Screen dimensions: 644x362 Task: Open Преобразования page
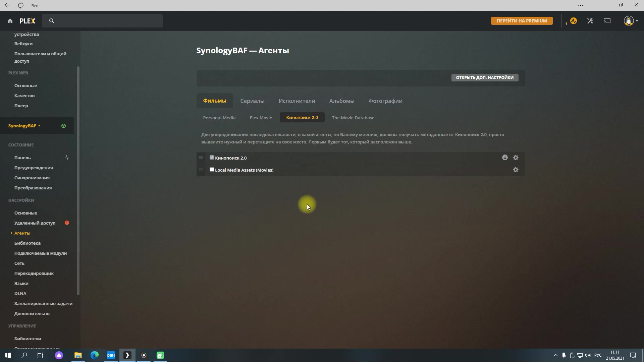pos(33,188)
